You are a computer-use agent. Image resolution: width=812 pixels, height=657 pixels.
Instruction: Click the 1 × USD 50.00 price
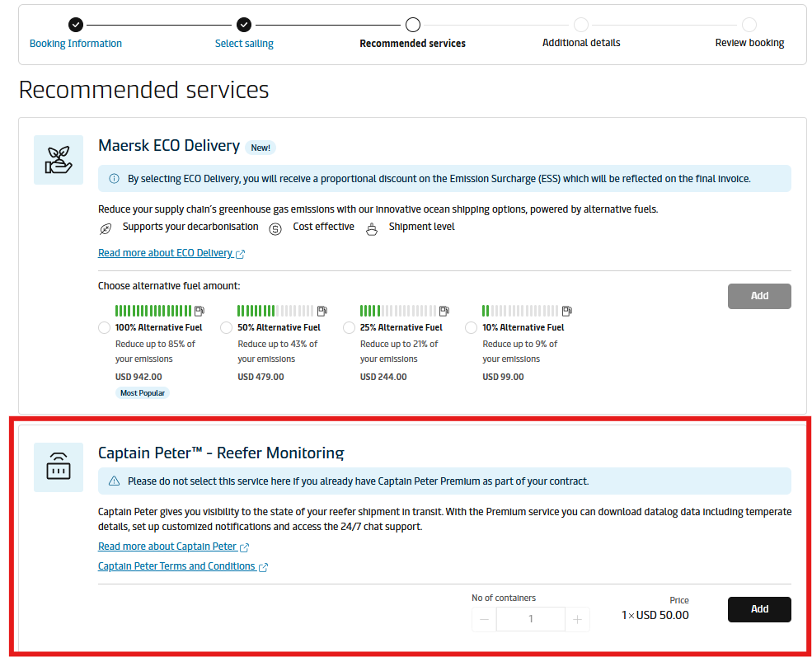655,615
